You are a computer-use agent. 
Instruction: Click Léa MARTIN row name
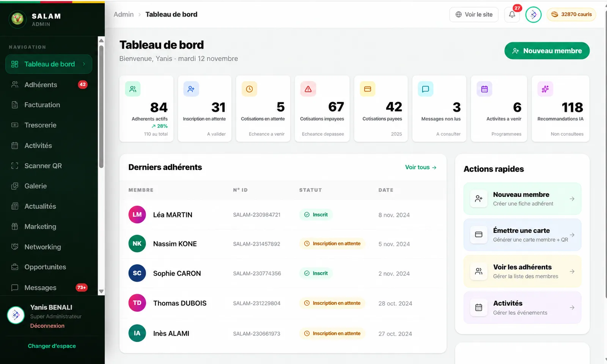click(173, 215)
